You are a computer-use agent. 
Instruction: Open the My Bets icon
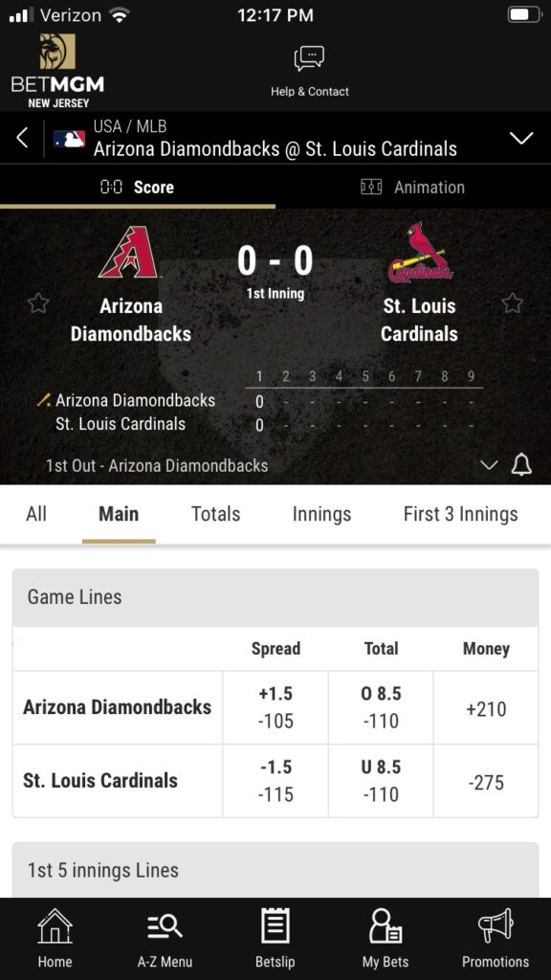[386, 926]
